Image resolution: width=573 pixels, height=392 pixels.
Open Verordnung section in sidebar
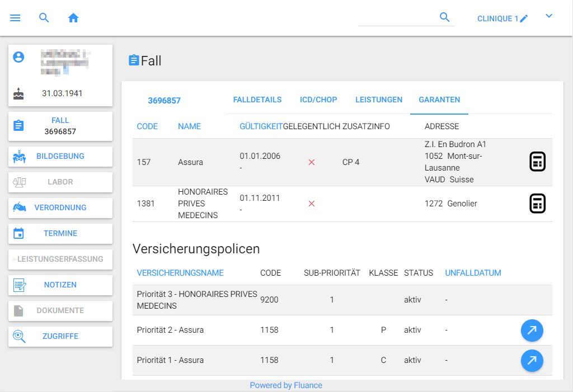[x=60, y=207]
